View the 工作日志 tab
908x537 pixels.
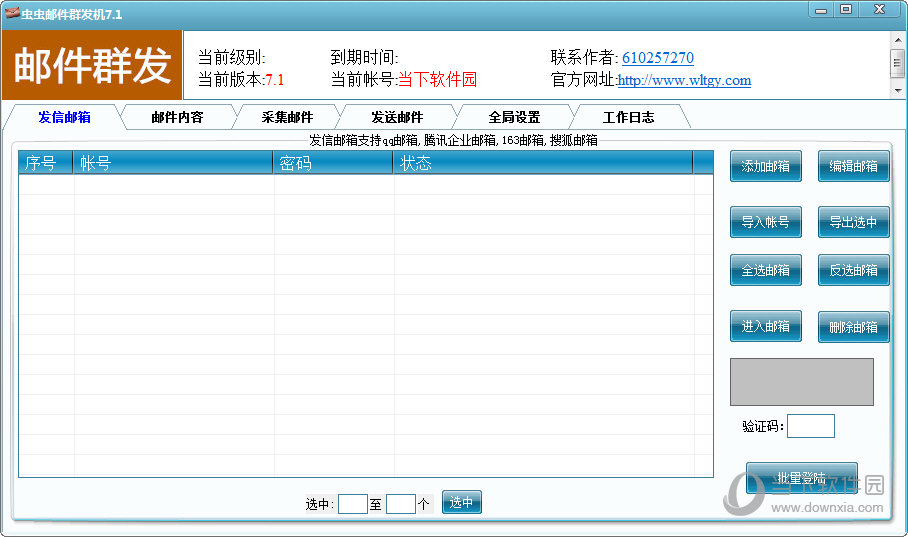point(628,117)
